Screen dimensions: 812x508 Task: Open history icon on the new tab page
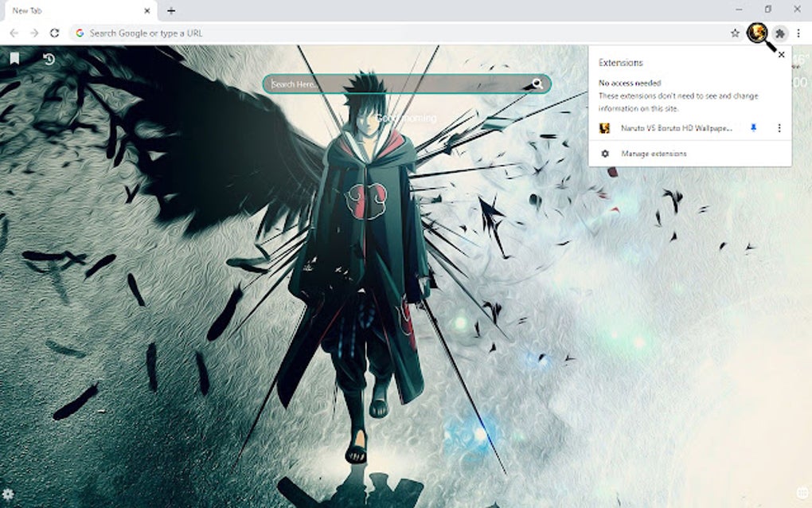point(49,59)
